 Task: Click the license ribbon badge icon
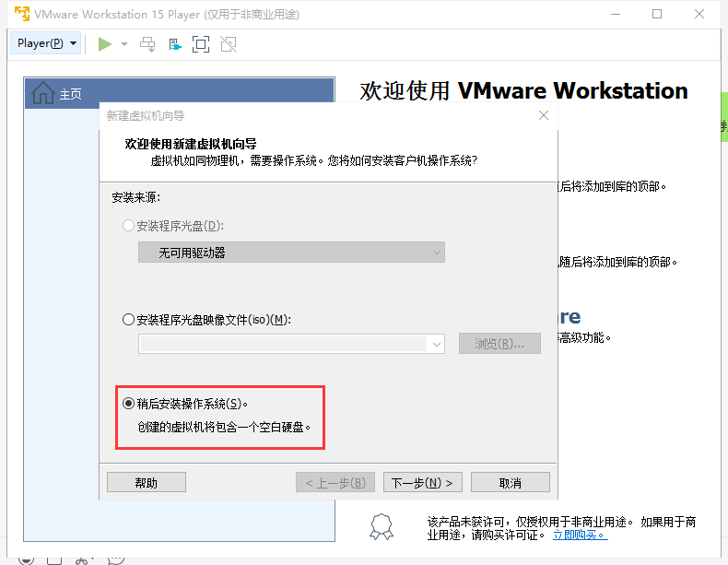[382, 527]
